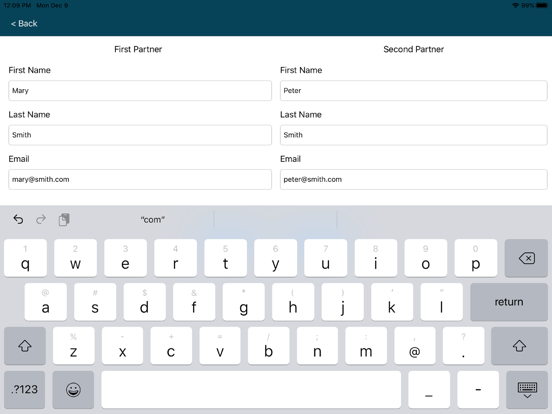Tap the backspace delete key
Image resolution: width=552 pixels, height=414 pixels.
526,258
